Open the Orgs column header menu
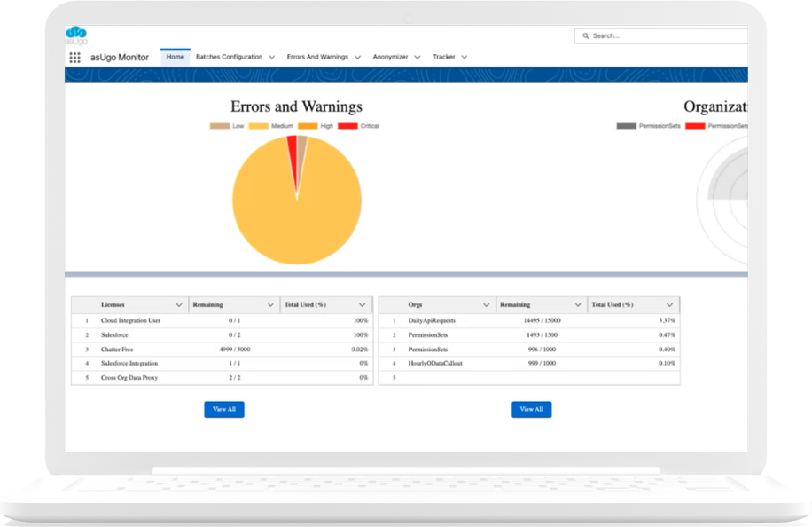Image resolution: width=812 pixels, height=527 pixels. (486, 304)
